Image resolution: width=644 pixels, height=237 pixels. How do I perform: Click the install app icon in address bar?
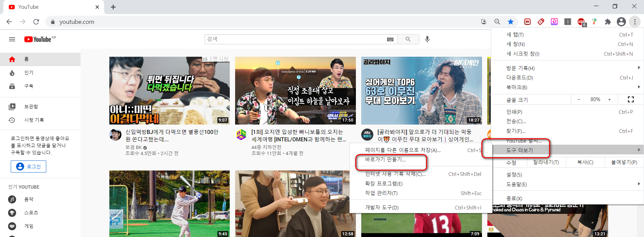(484, 22)
